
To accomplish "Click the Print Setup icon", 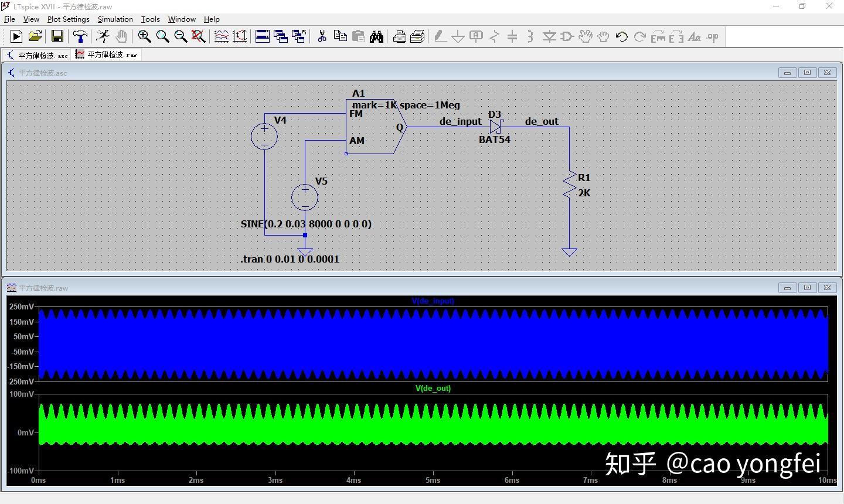I will [417, 36].
